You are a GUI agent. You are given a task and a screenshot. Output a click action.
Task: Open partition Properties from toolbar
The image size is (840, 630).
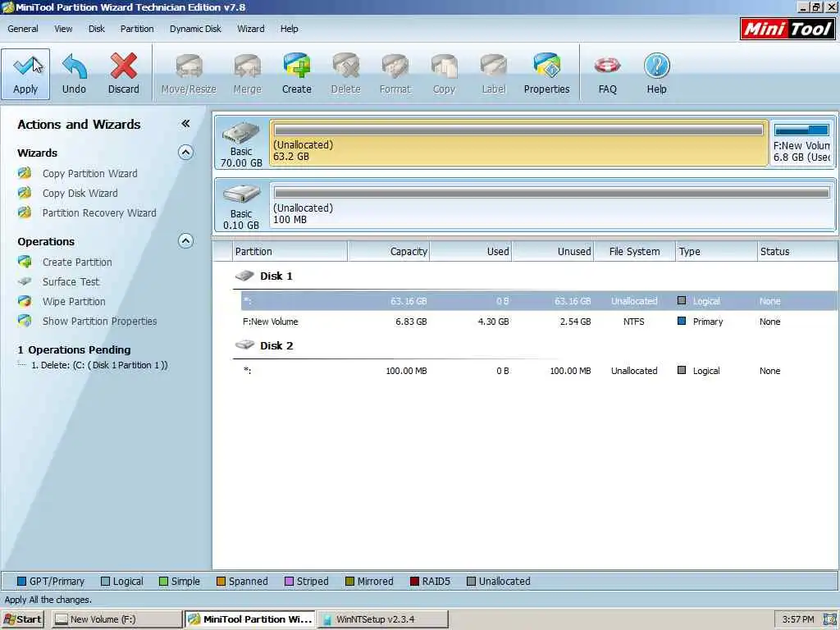point(546,74)
